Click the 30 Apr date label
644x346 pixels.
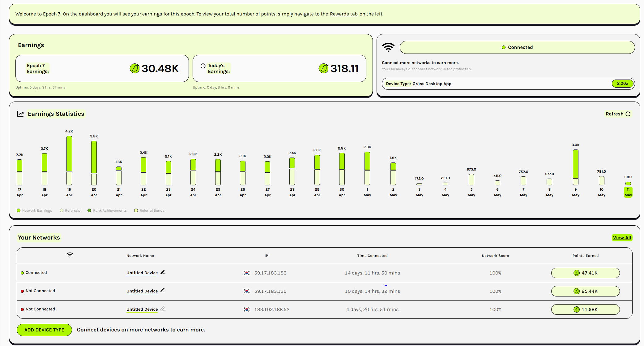coord(342,192)
